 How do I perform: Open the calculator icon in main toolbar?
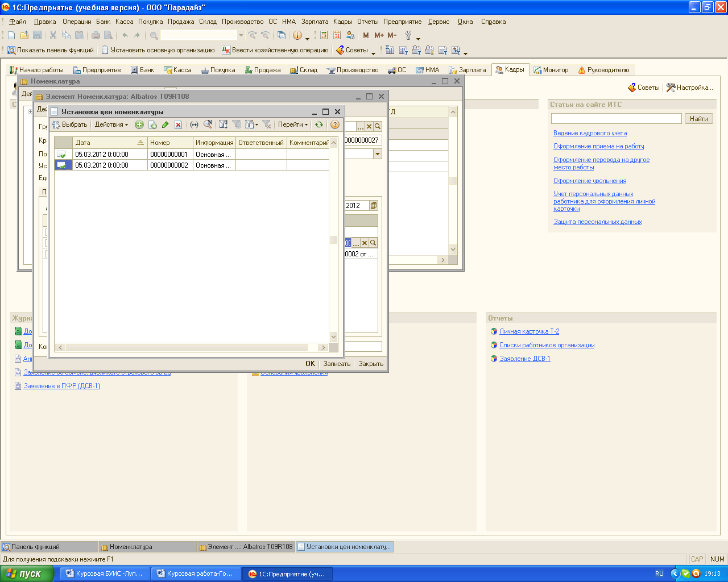pos(324,35)
